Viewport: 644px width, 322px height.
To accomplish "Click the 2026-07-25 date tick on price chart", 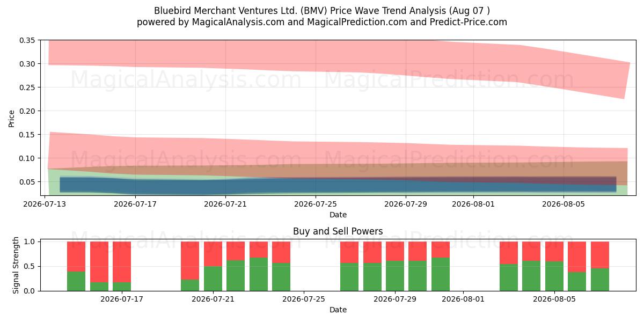I will (316, 204).
